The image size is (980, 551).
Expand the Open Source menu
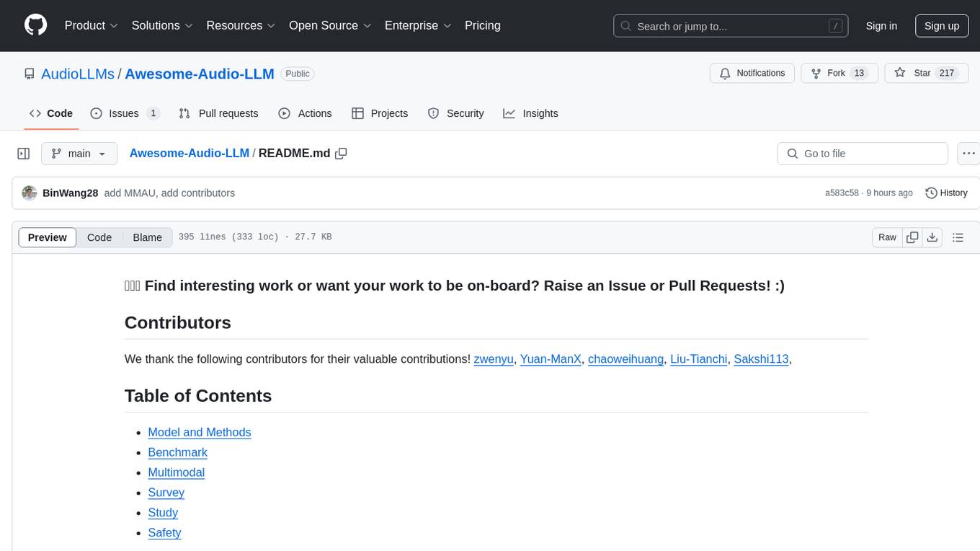[329, 25]
